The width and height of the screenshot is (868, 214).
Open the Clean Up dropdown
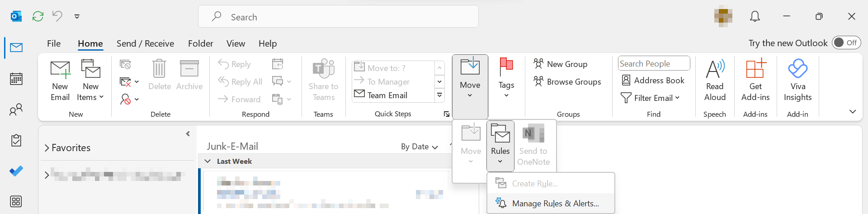point(129,82)
